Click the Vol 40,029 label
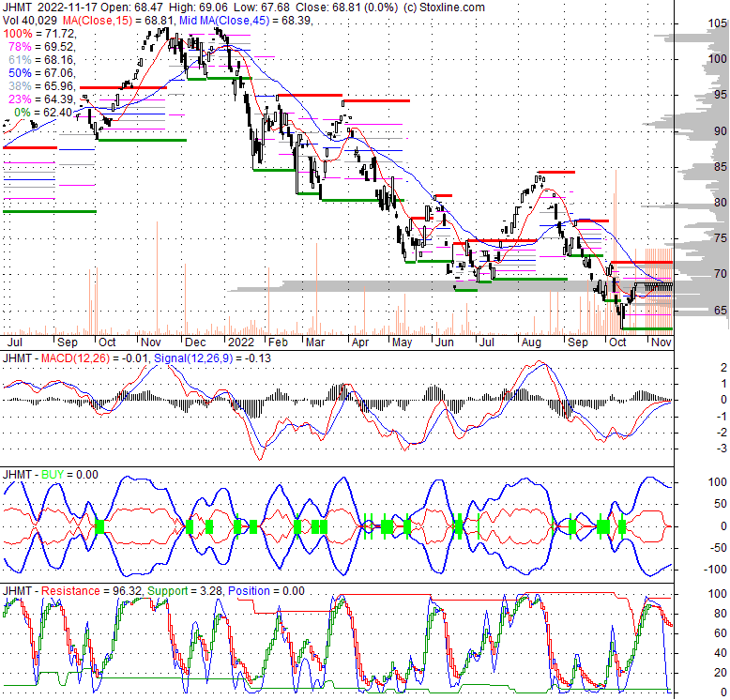 pos(30,21)
